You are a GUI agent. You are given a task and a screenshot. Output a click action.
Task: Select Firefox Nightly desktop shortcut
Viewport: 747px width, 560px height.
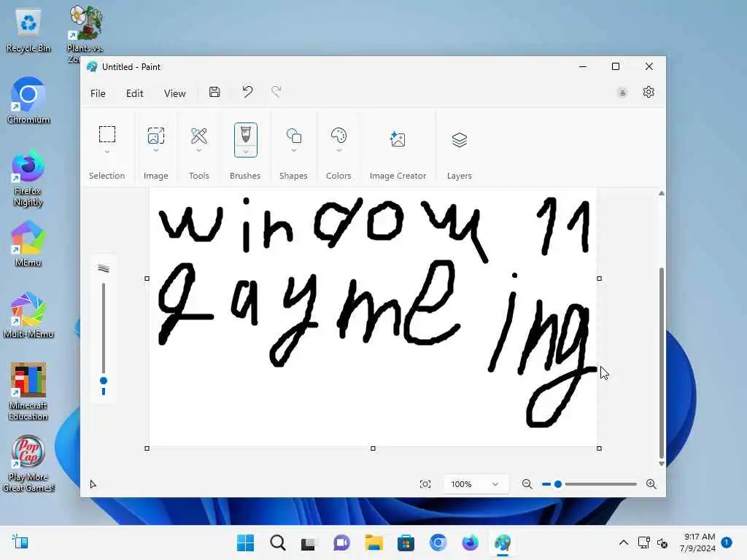coord(28,179)
